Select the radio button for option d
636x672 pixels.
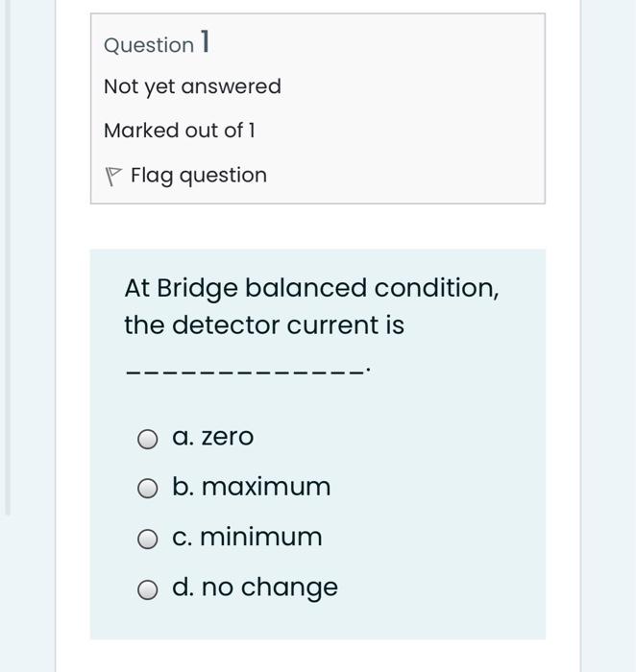147,589
